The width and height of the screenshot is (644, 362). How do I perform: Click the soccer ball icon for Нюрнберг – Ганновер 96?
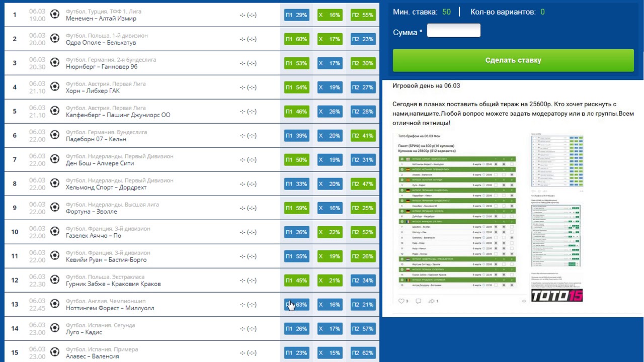tap(55, 62)
